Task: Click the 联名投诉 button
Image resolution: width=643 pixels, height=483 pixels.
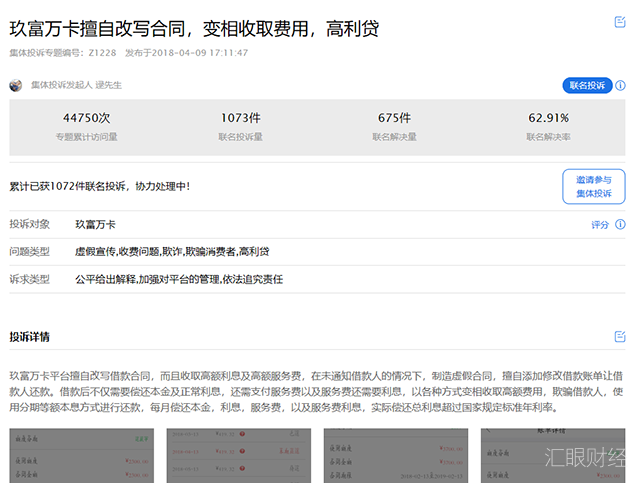Action: coord(587,85)
